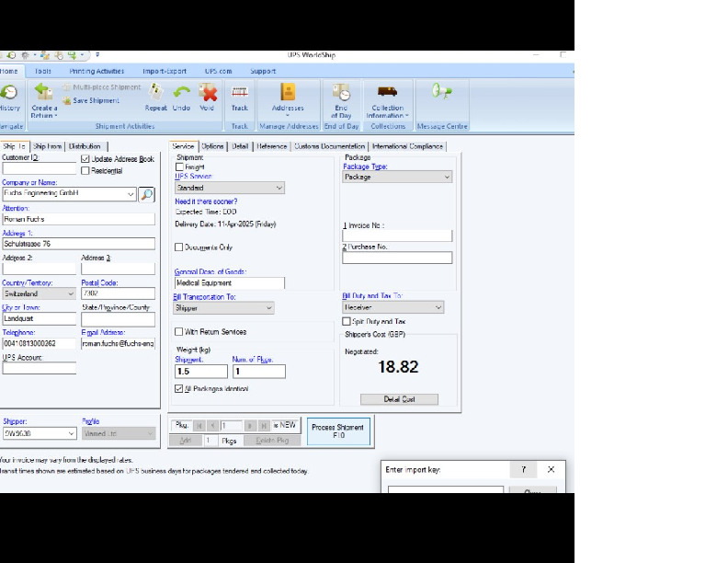This screenshot has height=563, width=728.
Task: Toggle the Update Address Book checkbox
Action: point(85,159)
